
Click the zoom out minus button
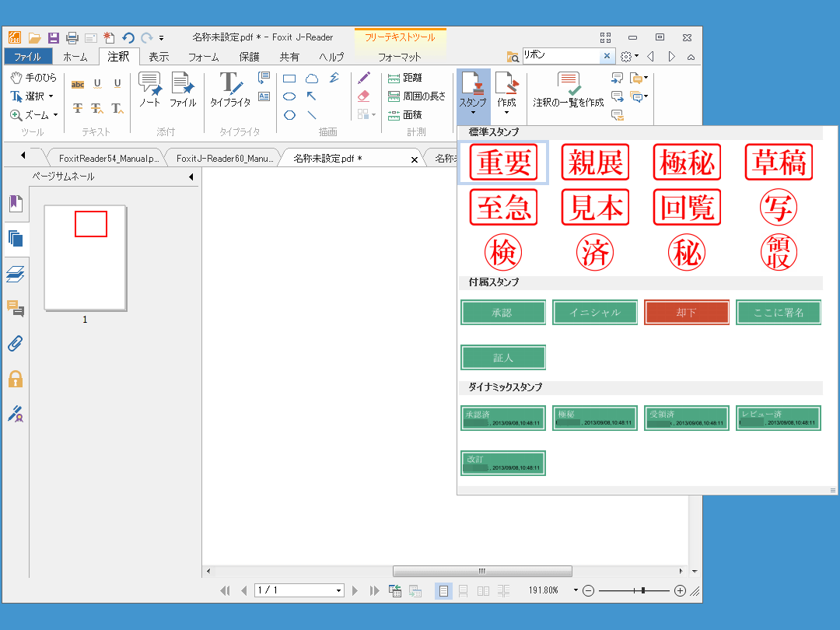coord(588,591)
